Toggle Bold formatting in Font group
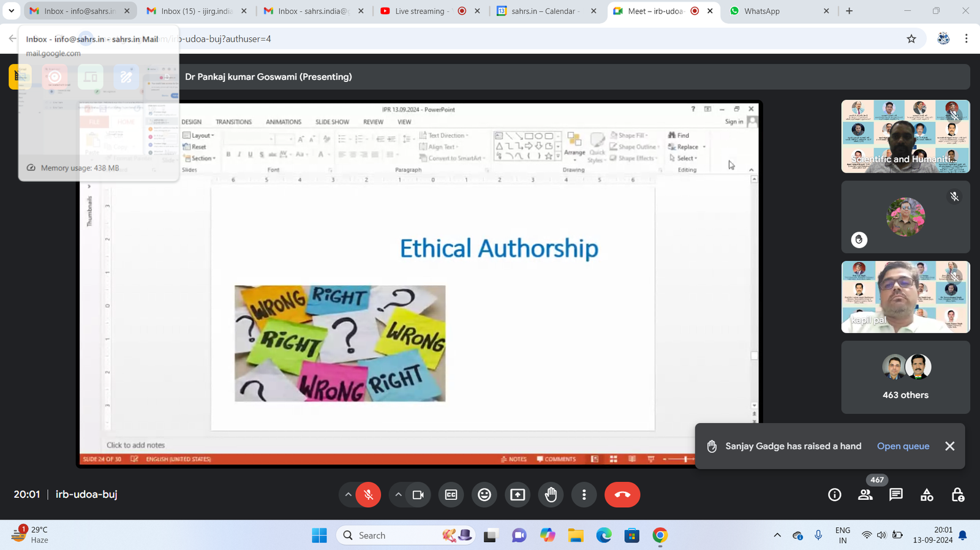 [x=228, y=154]
